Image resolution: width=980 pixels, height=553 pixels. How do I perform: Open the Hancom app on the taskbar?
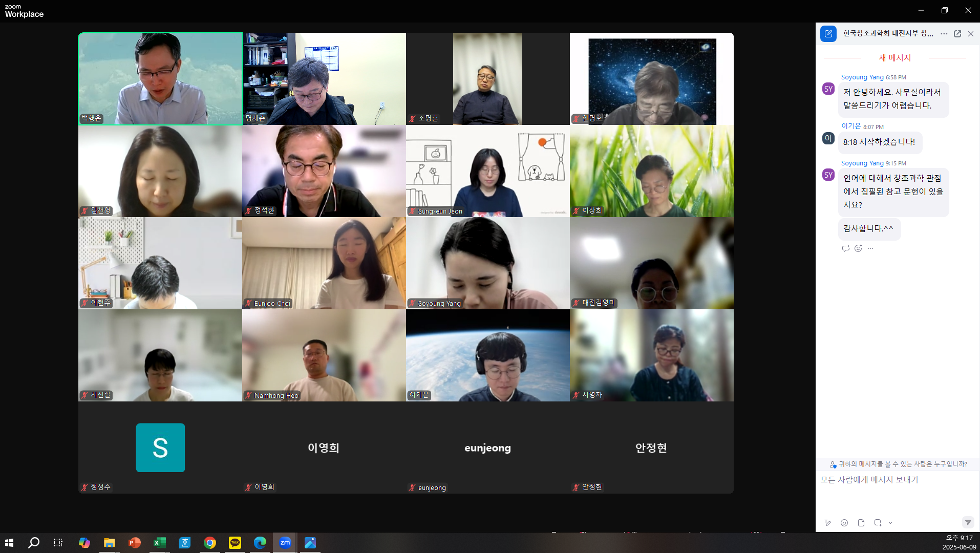coord(185,543)
